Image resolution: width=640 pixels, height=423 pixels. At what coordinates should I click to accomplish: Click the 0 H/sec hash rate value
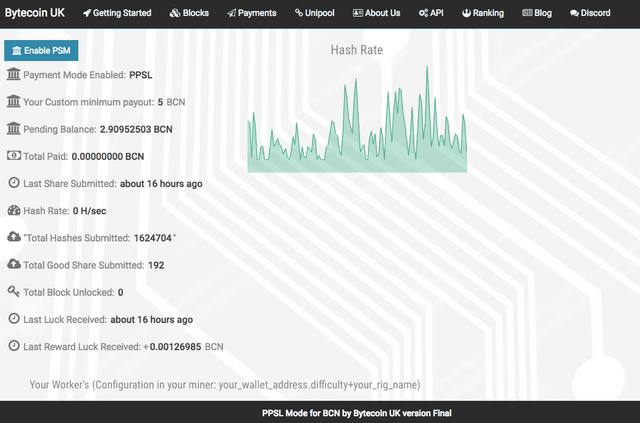pos(89,211)
